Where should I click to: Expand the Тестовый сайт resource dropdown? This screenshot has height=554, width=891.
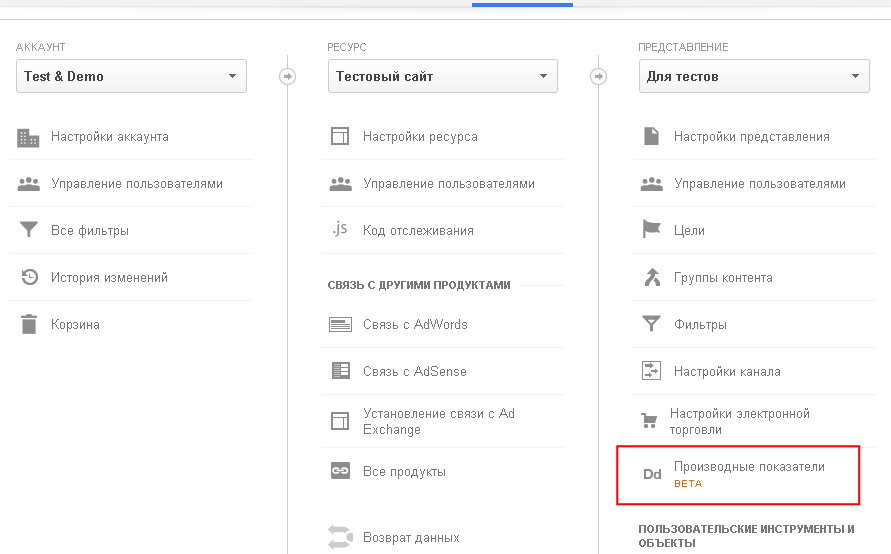[442, 76]
